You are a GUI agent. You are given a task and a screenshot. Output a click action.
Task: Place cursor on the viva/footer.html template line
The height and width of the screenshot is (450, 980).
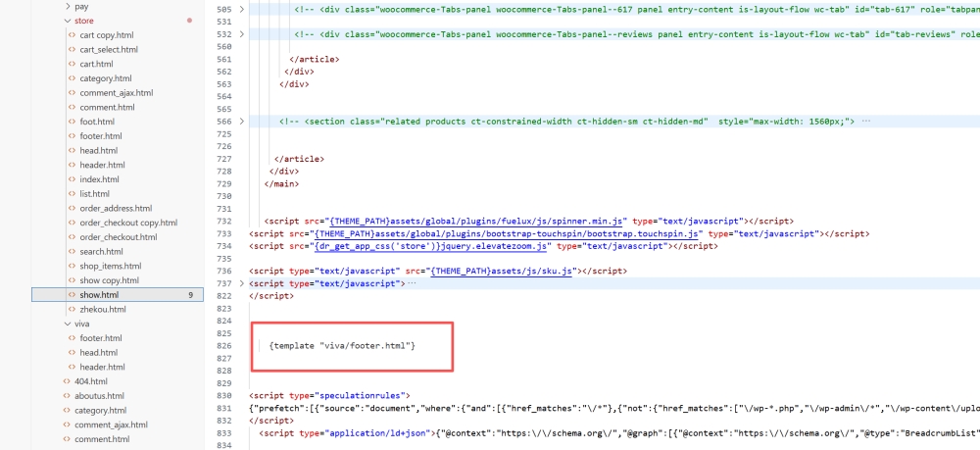[x=342, y=346]
